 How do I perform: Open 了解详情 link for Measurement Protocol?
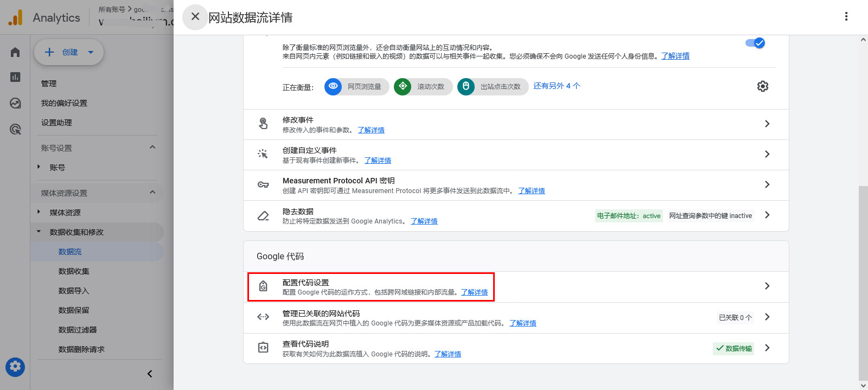pos(532,191)
